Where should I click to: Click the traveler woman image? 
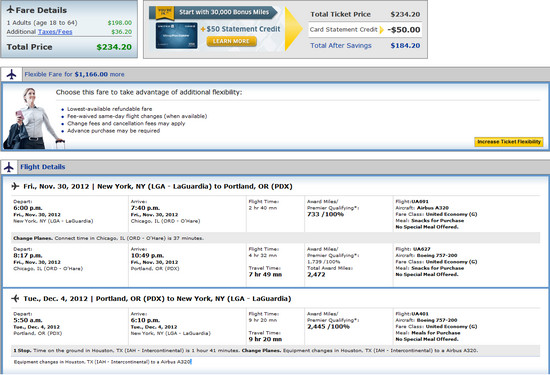[x=34, y=118]
